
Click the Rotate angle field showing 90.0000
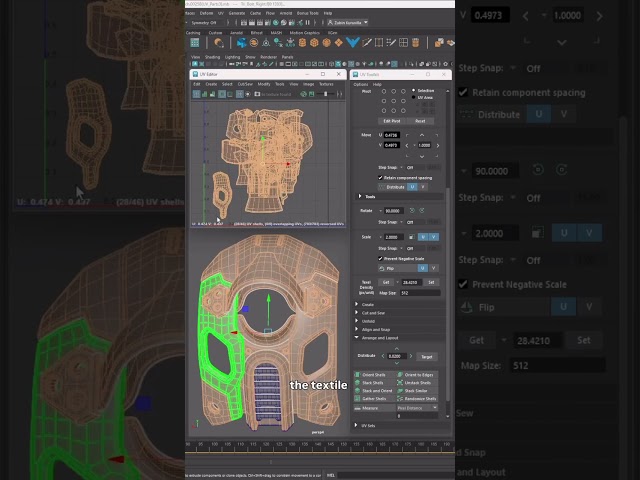click(x=394, y=211)
